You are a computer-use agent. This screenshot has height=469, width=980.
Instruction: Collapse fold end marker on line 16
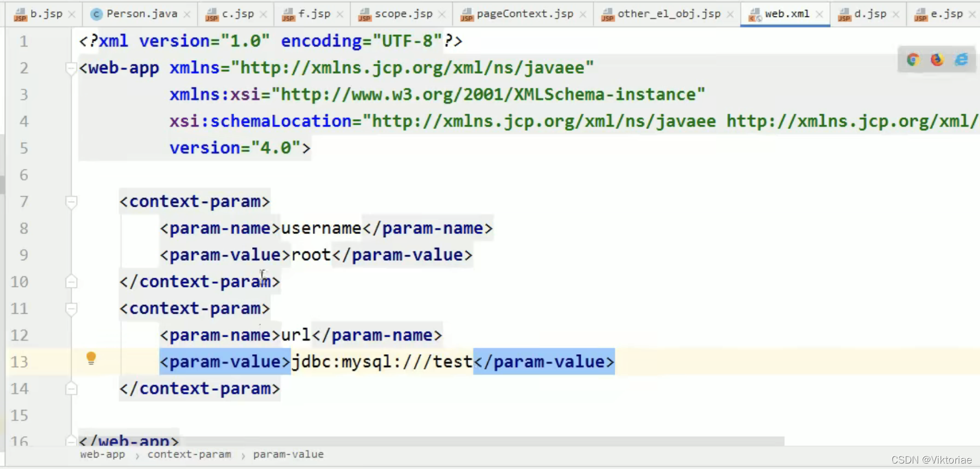(71, 441)
